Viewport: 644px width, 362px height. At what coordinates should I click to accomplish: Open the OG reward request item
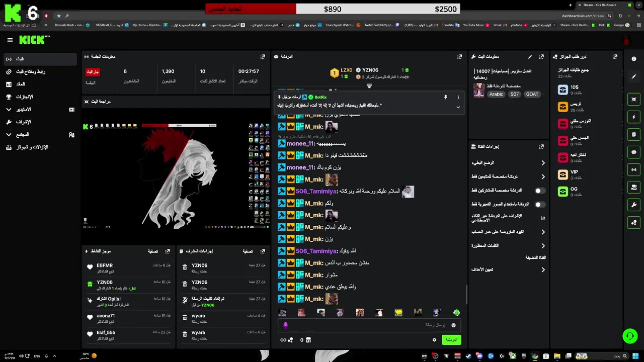[x=586, y=192]
